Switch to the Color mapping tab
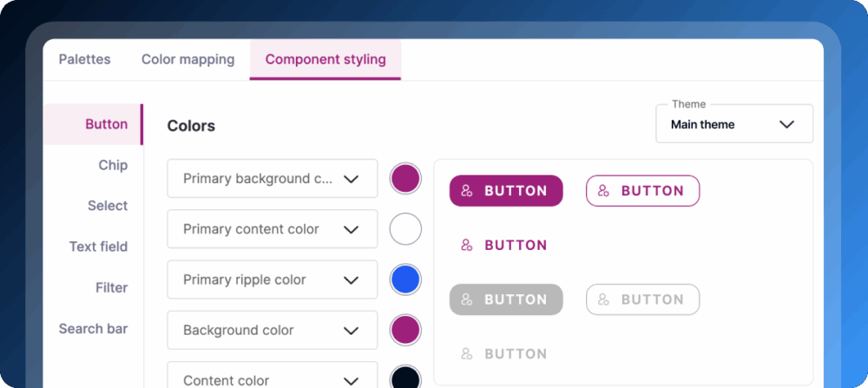 point(187,60)
